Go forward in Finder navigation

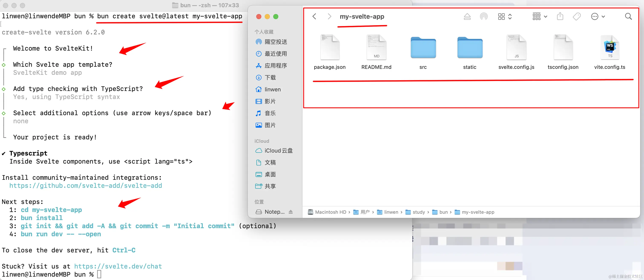(329, 17)
